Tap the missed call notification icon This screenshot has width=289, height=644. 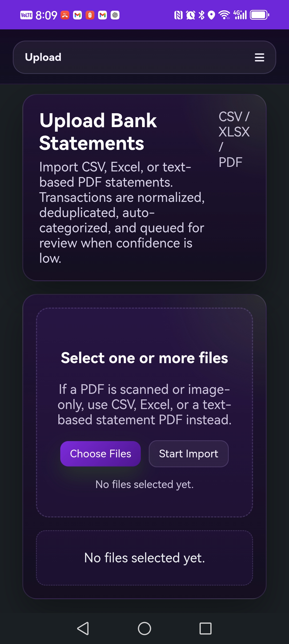(65, 15)
